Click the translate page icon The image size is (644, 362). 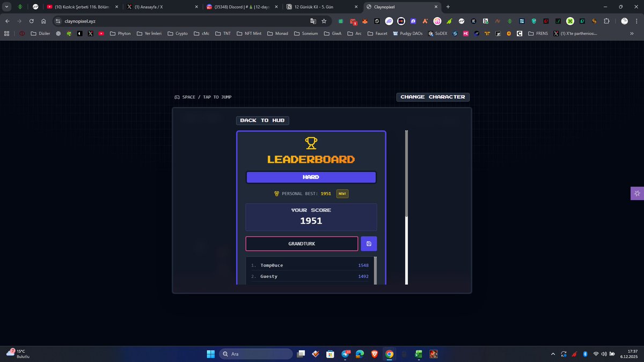(313, 21)
